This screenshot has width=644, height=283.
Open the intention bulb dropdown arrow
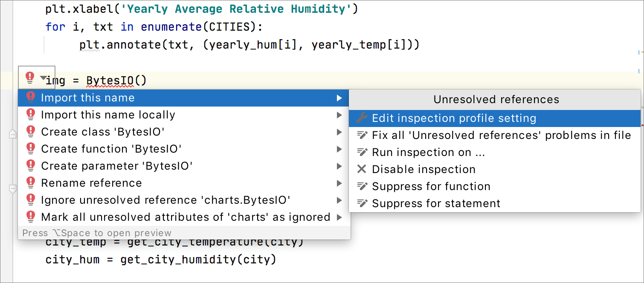pos(43,78)
